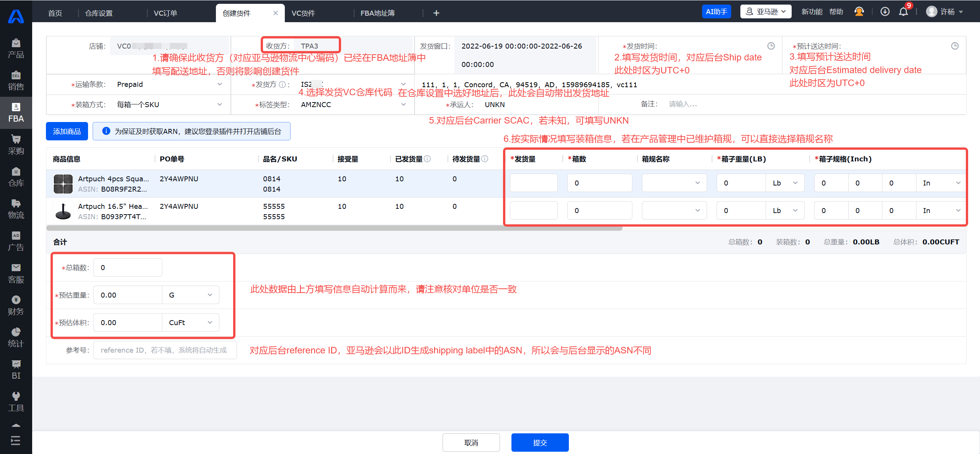This screenshot has width=980, height=454.
Task: Click the customer support headset icon
Action: 859,12
